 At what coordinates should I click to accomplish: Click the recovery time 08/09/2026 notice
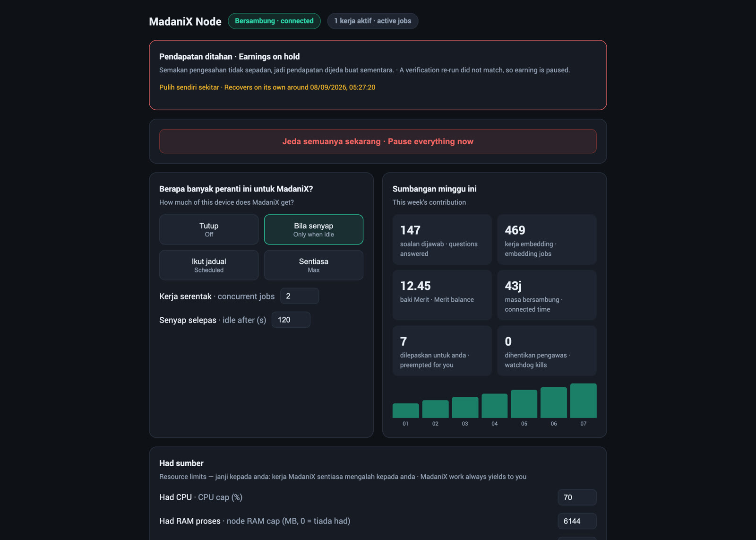pos(267,87)
